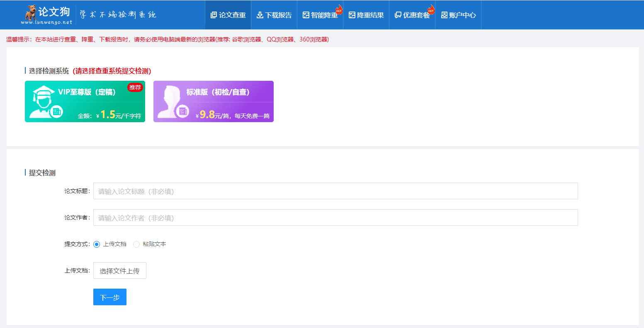Select the 标准版（初检/自查）plan card

pyautogui.click(x=213, y=101)
